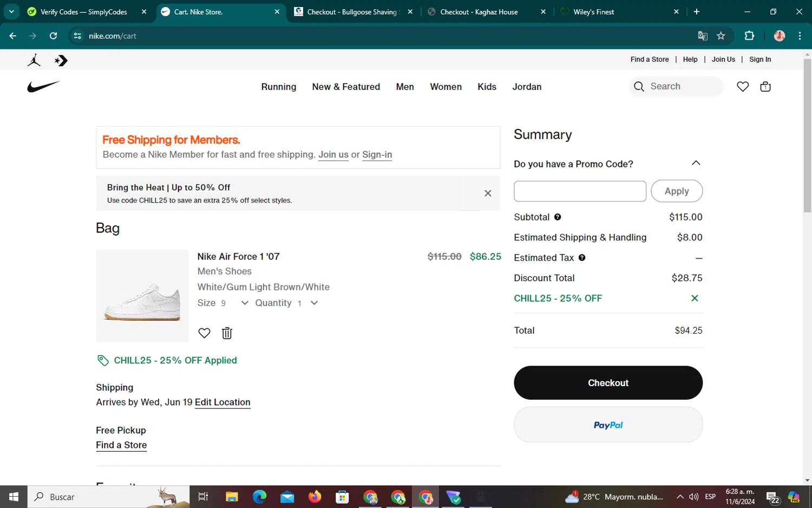Open Chrome three-dot menu

800,36
